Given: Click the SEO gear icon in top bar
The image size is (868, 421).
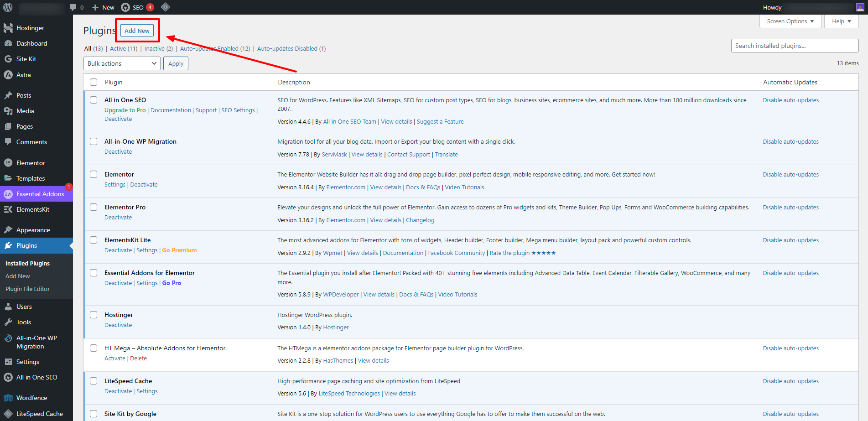Looking at the screenshot, I should point(125,7).
